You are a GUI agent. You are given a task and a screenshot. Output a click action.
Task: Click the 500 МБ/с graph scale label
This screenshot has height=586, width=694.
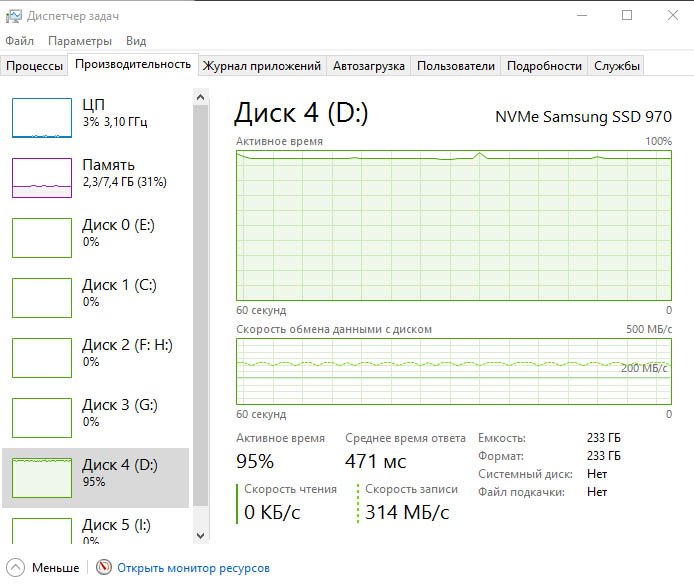pyautogui.click(x=649, y=329)
